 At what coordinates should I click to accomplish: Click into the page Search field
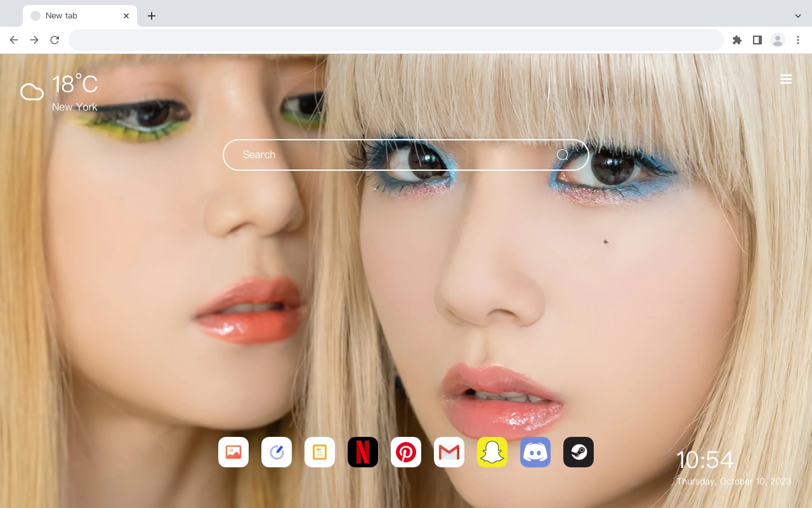click(406, 155)
